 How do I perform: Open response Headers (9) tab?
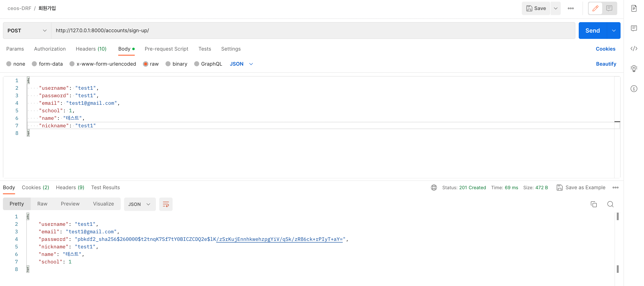pos(70,188)
